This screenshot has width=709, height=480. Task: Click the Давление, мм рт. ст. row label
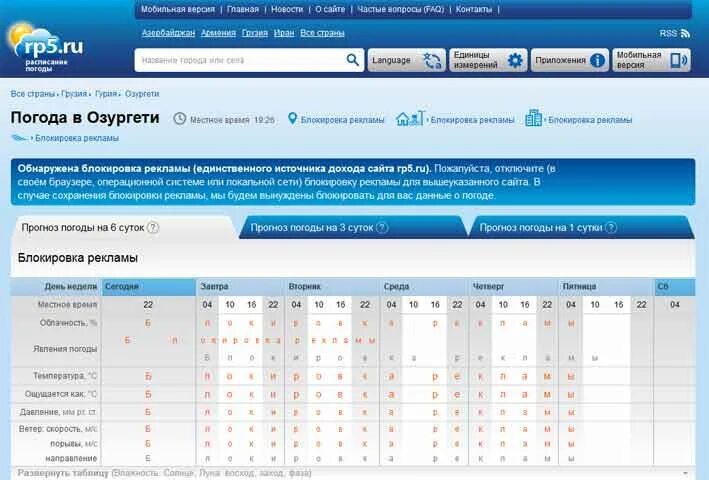tap(58, 412)
